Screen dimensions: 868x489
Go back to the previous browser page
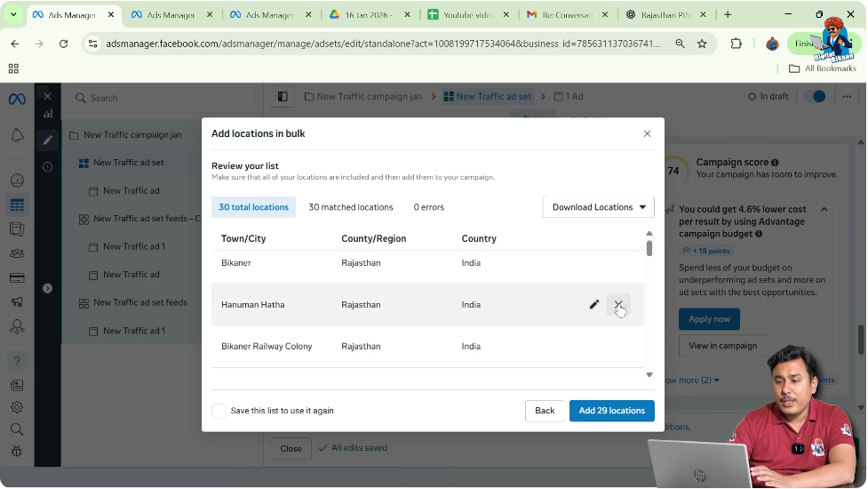15,44
